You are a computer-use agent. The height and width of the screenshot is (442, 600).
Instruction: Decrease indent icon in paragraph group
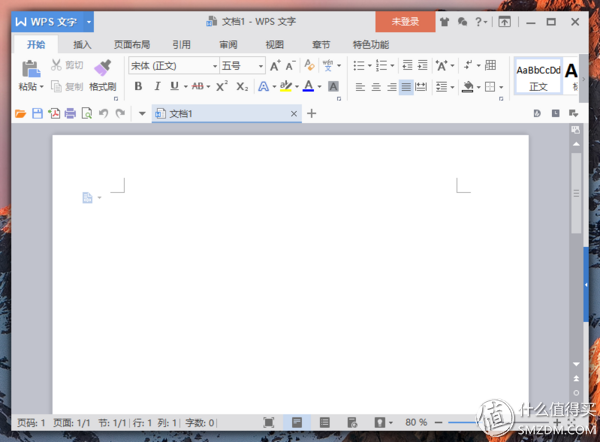(x=408, y=65)
